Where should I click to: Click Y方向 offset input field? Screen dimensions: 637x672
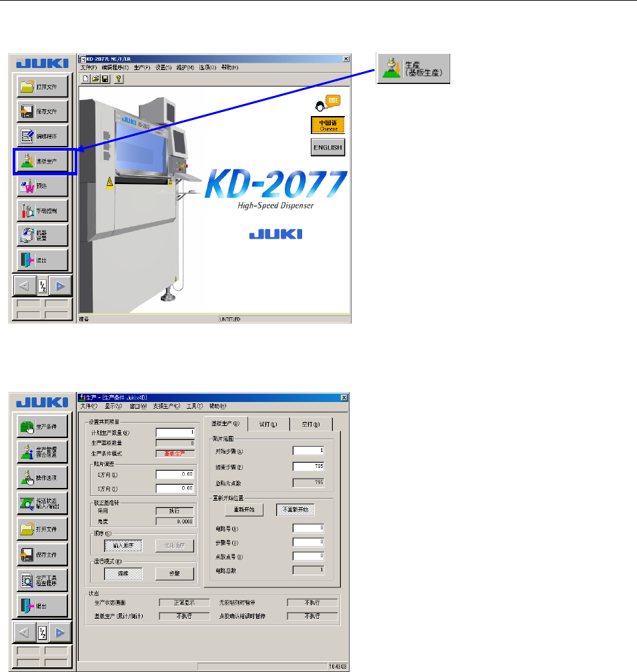[x=175, y=488]
